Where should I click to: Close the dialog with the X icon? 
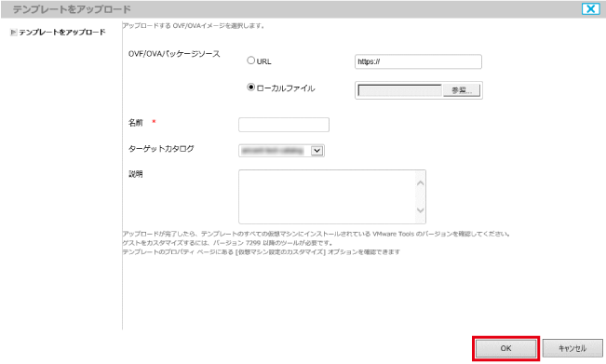[591, 9]
